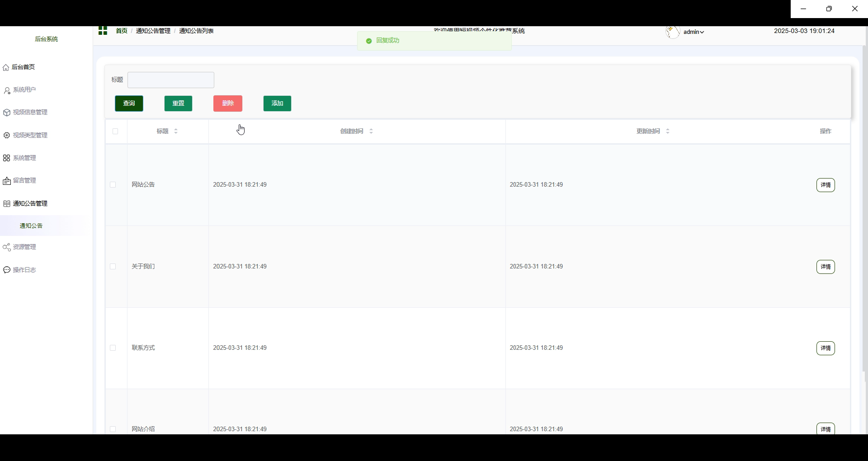Image resolution: width=868 pixels, height=461 pixels.
Task: Open 详情 for 关于我们 row
Action: 826,267
